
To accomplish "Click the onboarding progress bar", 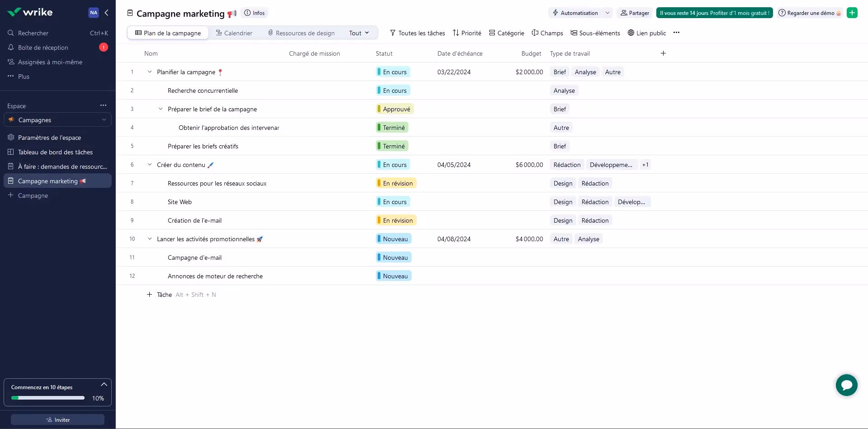I will [48, 398].
